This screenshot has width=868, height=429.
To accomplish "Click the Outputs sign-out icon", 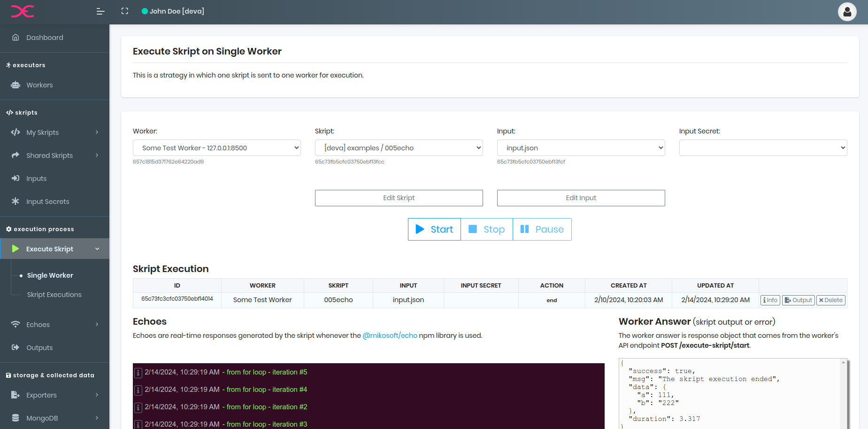I will 15,347.
